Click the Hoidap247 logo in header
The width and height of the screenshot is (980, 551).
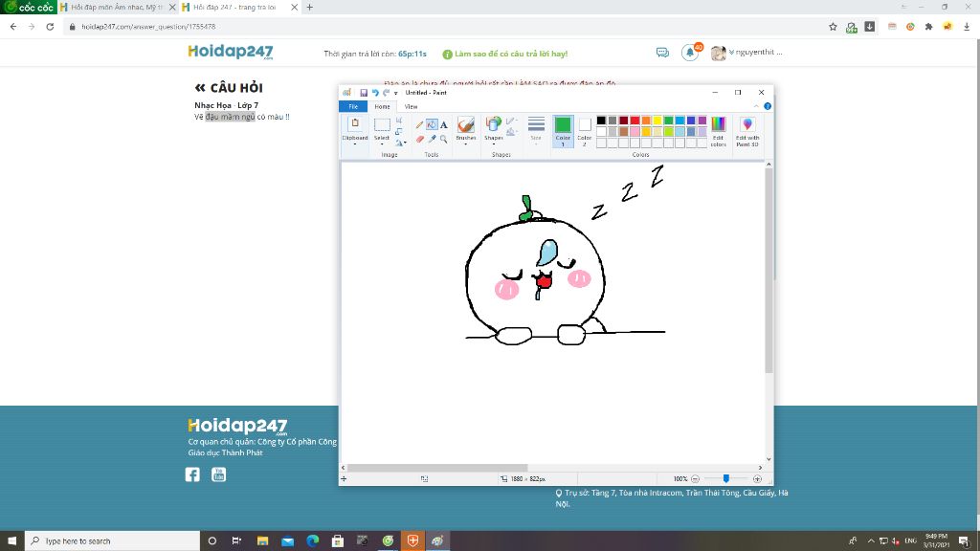(x=230, y=52)
